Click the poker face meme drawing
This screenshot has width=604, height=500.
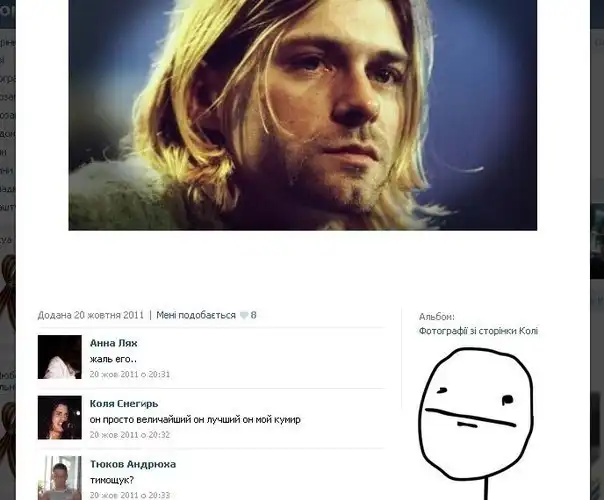[476, 424]
